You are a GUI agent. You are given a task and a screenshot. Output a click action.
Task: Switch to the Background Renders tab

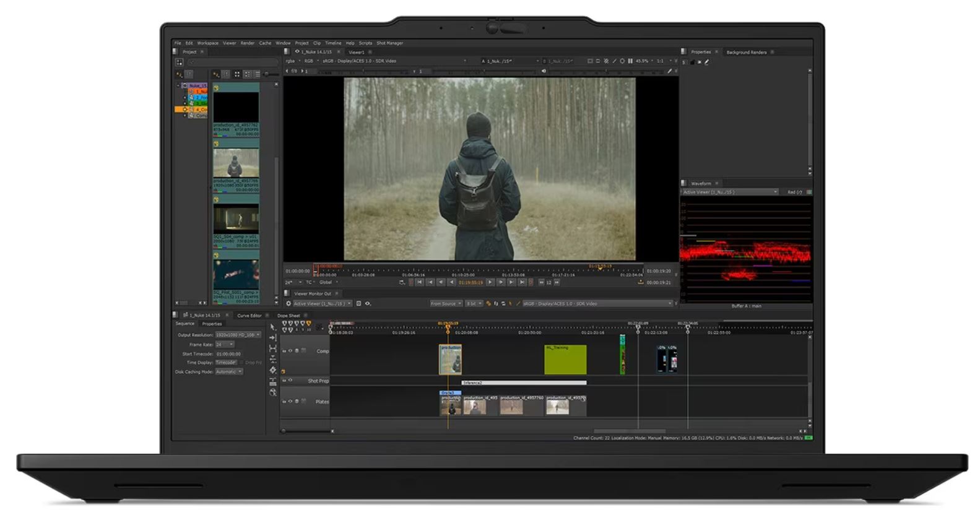coord(746,53)
